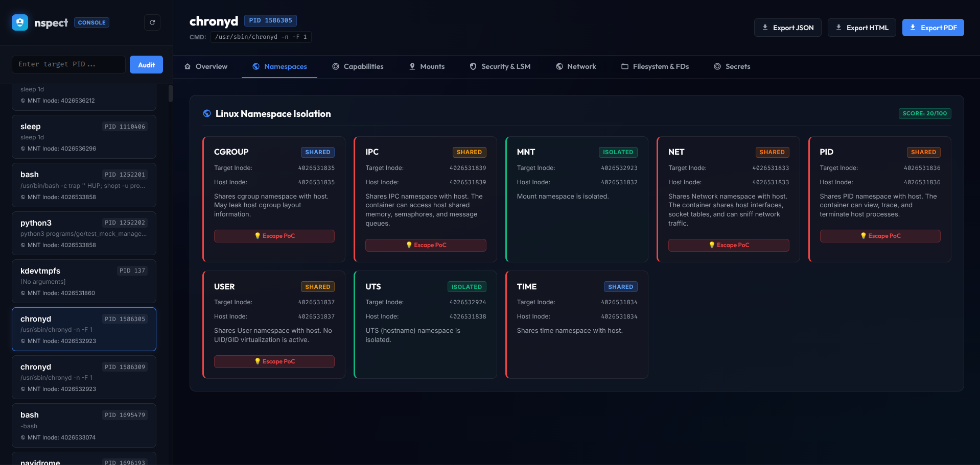Image resolution: width=980 pixels, height=465 pixels.
Task: Click the globe icon on the Namespaces tab
Action: pos(256,67)
